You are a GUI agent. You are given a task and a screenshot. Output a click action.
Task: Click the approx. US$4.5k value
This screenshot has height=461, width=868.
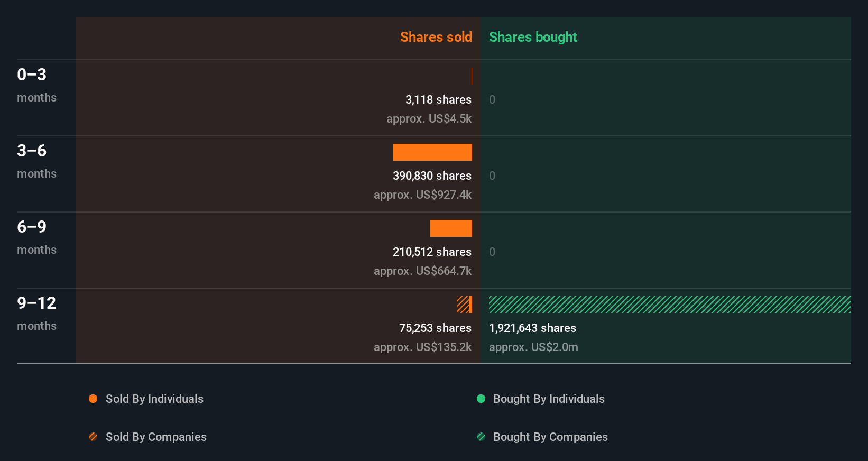click(429, 118)
